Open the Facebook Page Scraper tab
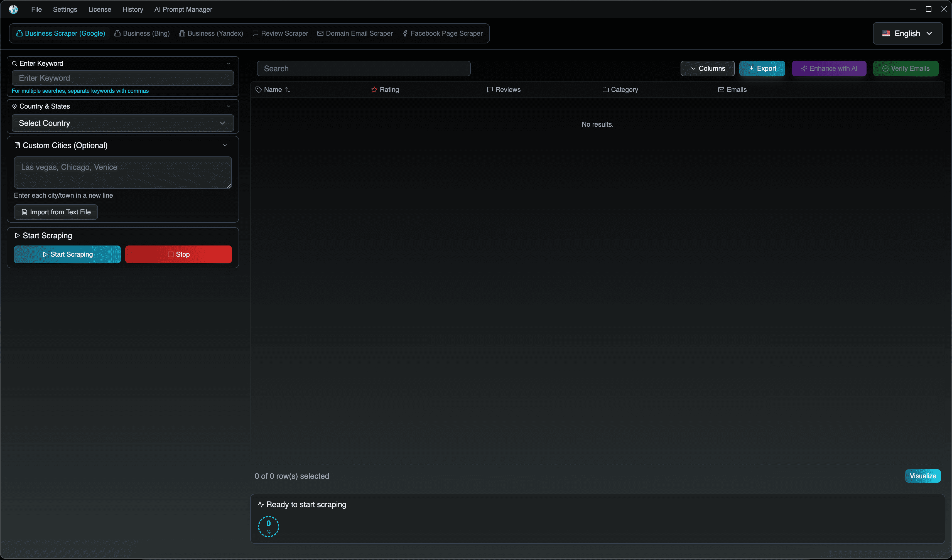Viewport: 952px width, 560px height. (x=442, y=34)
